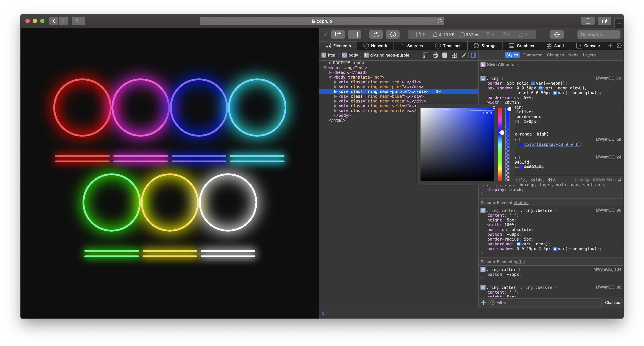Screen dimensions: 644x346
Task: Open source link MWymQGj:79
Action: (x=609, y=78)
